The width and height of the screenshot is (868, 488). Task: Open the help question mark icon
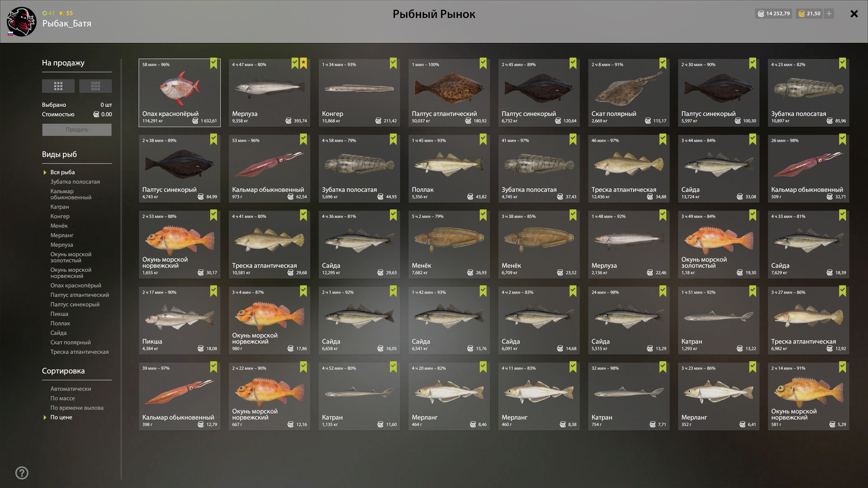point(22,473)
